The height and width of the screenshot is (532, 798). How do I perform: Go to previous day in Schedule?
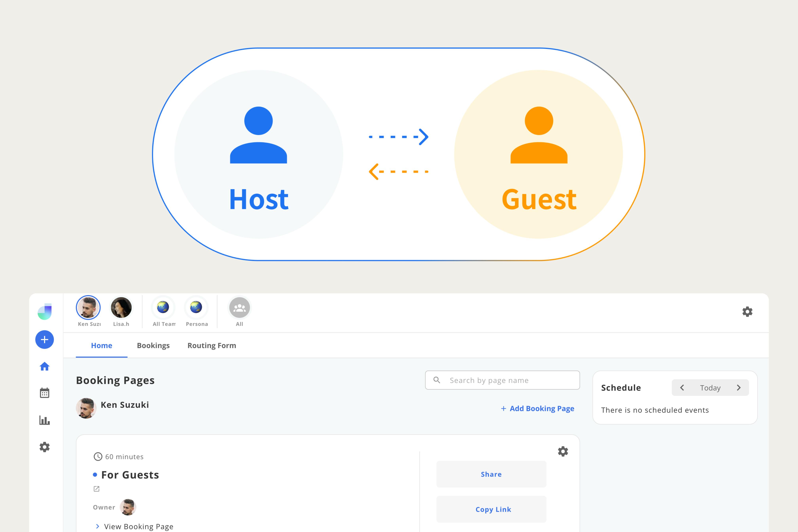tap(682, 388)
